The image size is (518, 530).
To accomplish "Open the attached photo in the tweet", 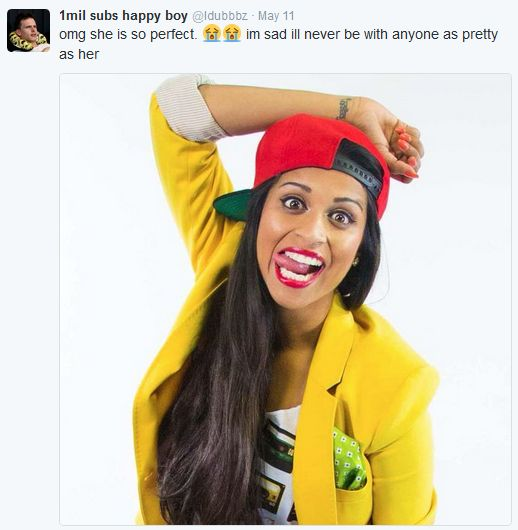I will [x=285, y=299].
